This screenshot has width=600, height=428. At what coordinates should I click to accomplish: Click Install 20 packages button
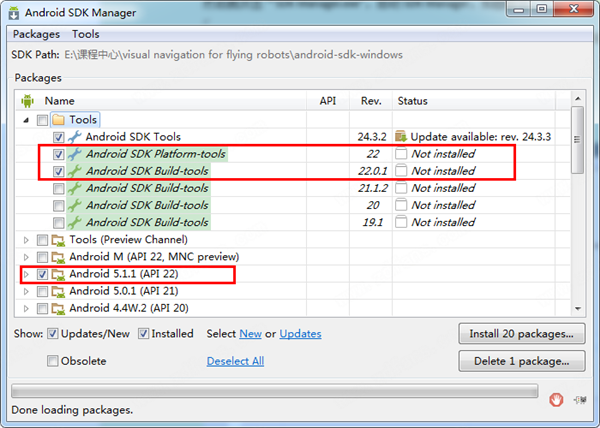point(520,334)
